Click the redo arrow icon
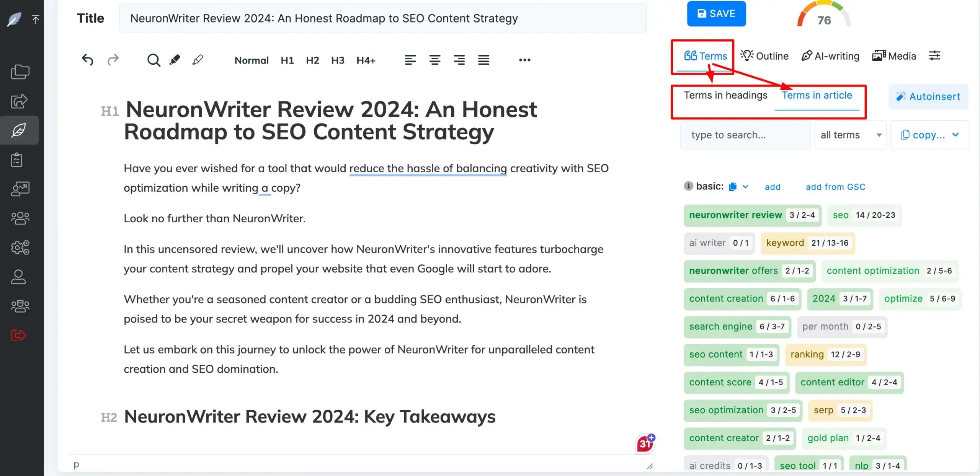 113,60
